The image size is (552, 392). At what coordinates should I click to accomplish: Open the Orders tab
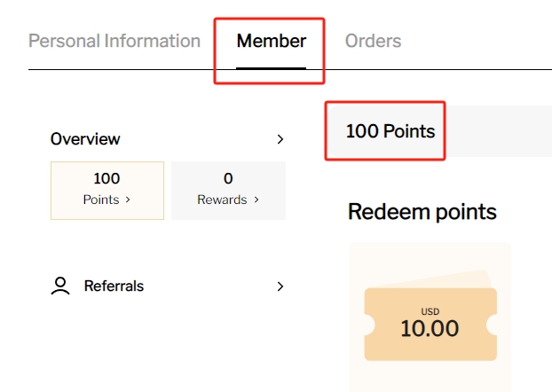coord(373,41)
